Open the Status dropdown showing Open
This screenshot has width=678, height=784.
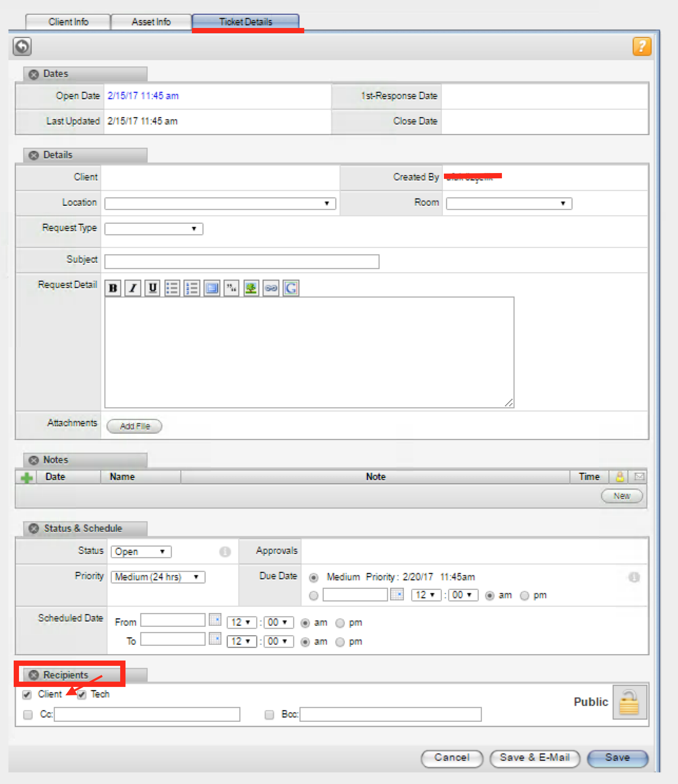140,551
